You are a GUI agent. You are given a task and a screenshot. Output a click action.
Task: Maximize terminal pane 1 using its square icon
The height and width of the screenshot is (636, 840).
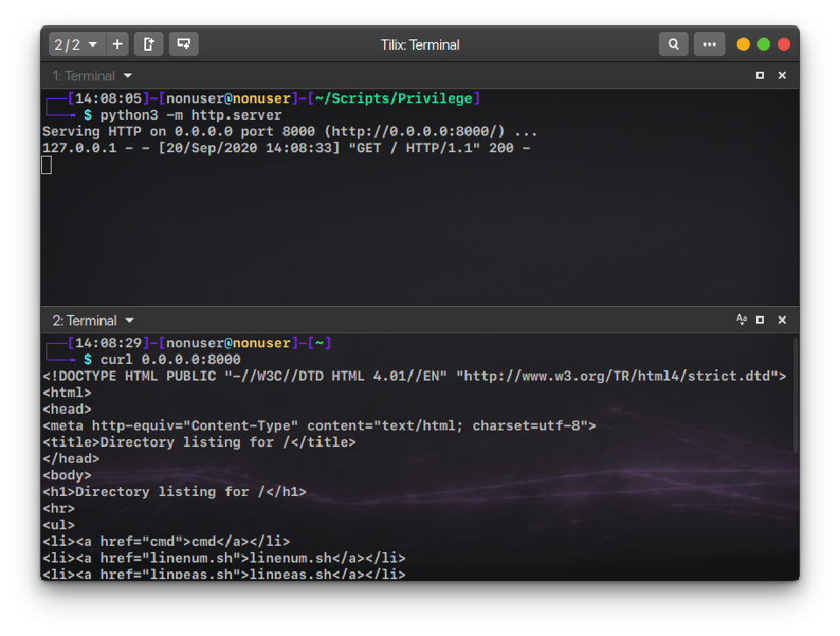point(760,76)
